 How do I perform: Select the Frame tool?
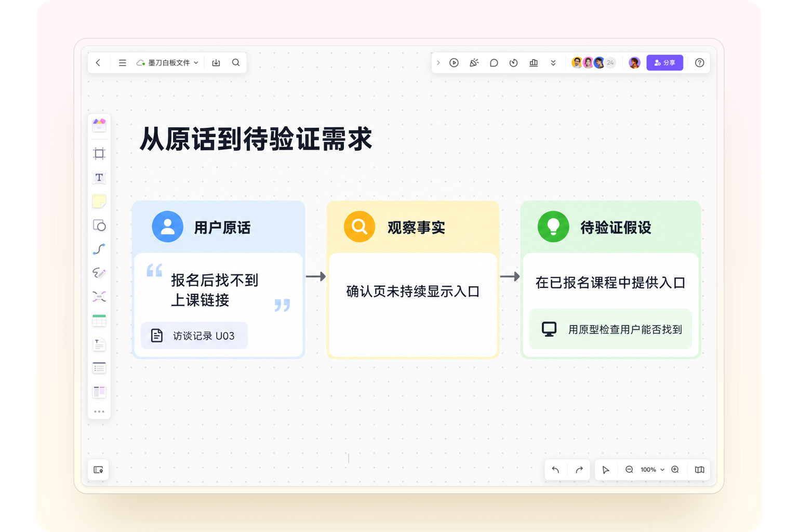click(99, 153)
